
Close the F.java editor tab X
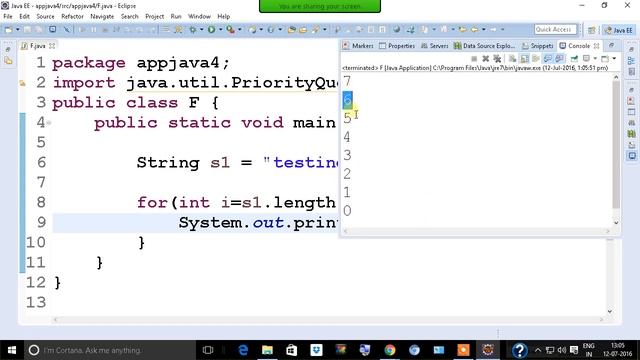click(52, 46)
